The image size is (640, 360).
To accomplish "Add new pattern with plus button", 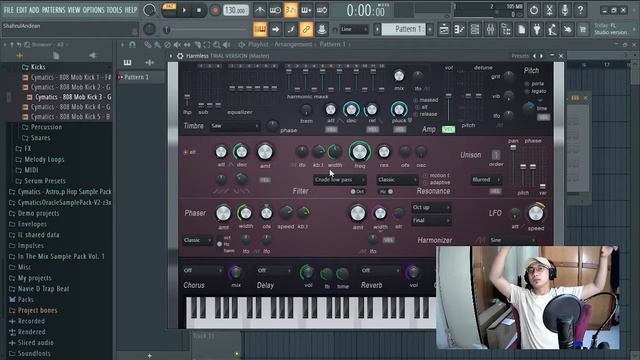I will pyautogui.click(x=430, y=29).
